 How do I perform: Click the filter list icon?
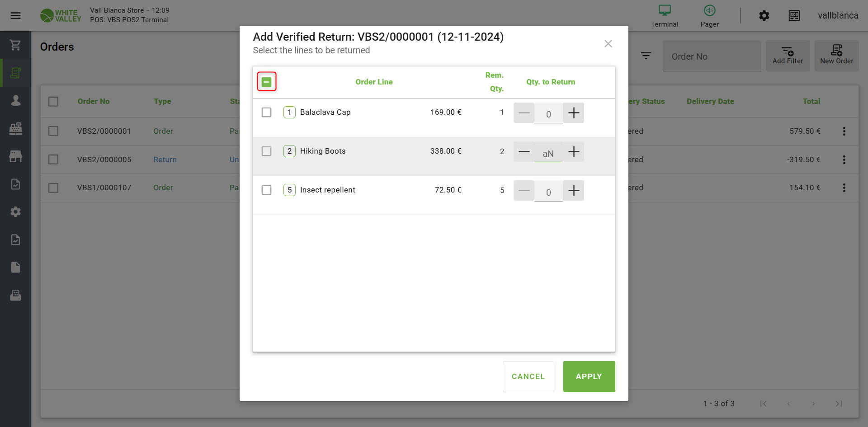coord(646,56)
